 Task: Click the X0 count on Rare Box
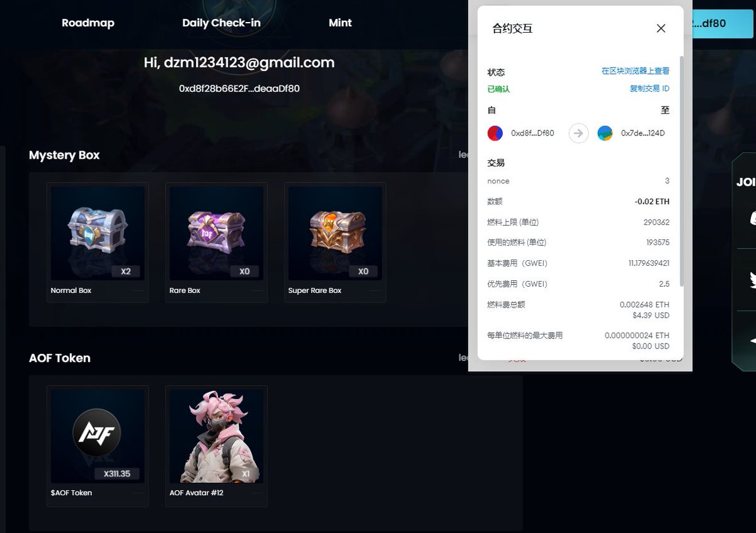[244, 272]
